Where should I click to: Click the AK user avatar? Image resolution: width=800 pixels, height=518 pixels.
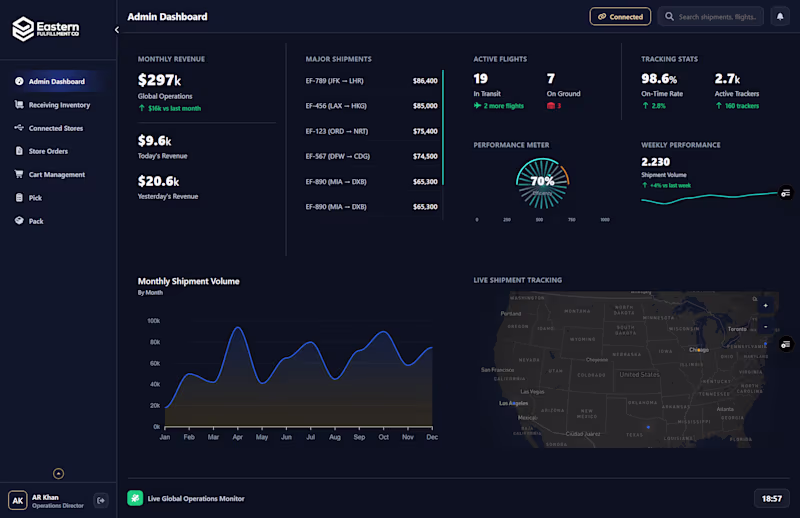tap(17, 500)
